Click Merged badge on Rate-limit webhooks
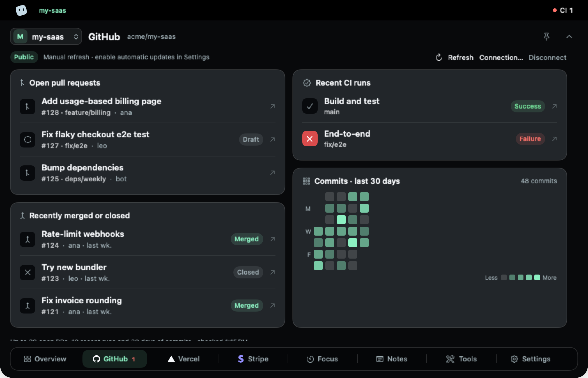Image resolution: width=588 pixels, height=378 pixels. (247, 239)
